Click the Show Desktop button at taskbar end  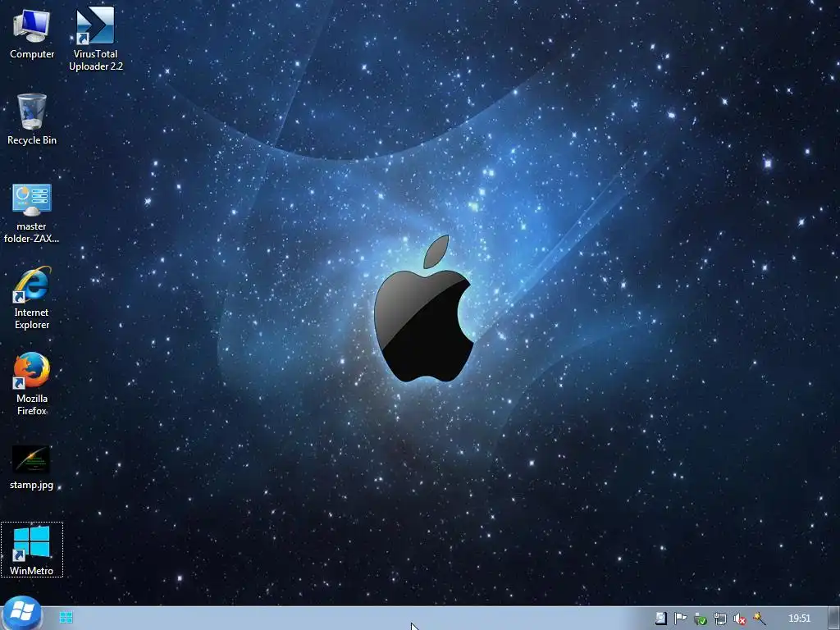coord(833,619)
